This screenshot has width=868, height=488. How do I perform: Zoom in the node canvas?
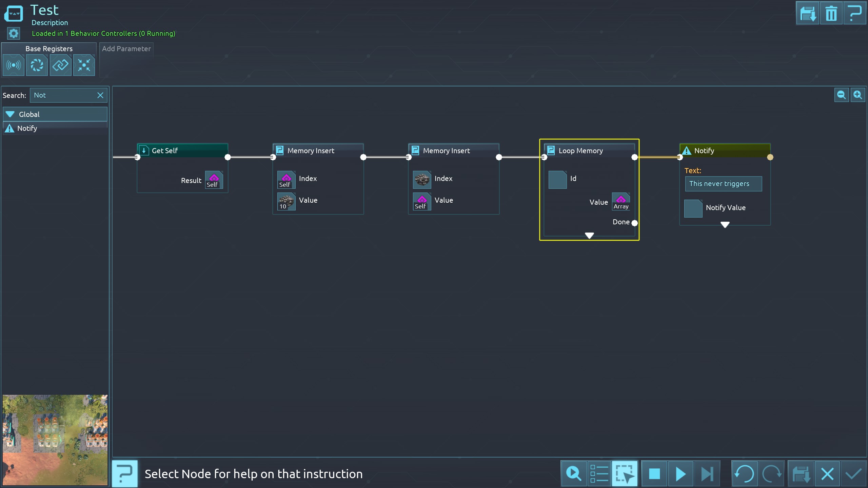pyautogui.click(x=857, y=95)
